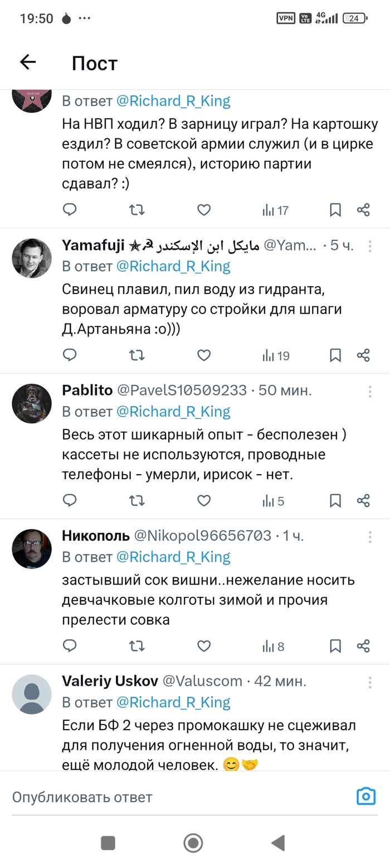The height and width of the screenshot is (868, 390).
Task: Repost Pablito's reply
Action: pos(136,501)
